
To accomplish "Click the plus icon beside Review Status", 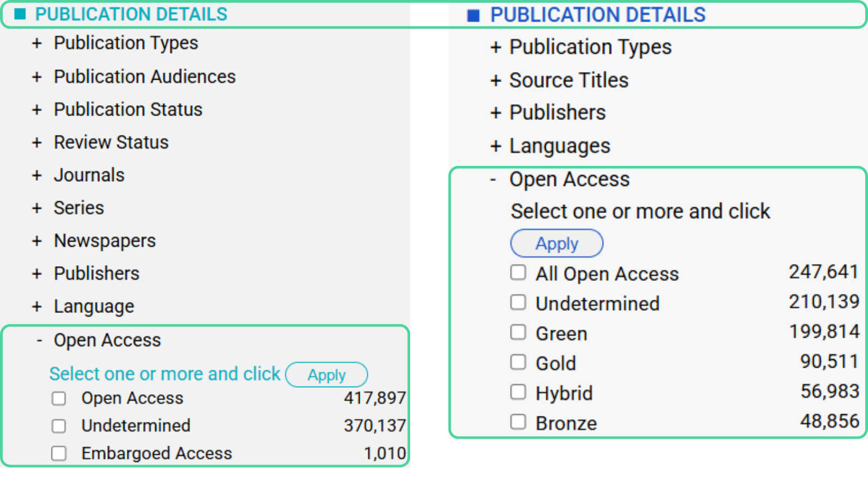I will (37, 143).
